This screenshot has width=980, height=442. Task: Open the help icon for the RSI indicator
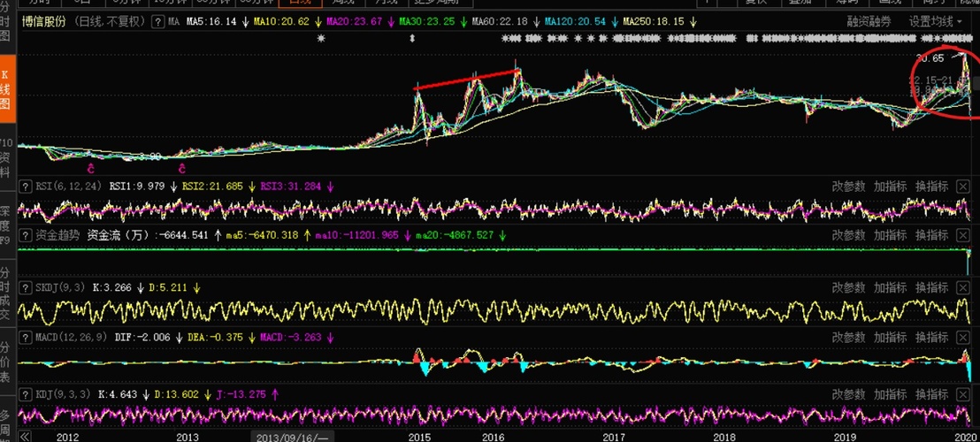(x=26, y=187)
